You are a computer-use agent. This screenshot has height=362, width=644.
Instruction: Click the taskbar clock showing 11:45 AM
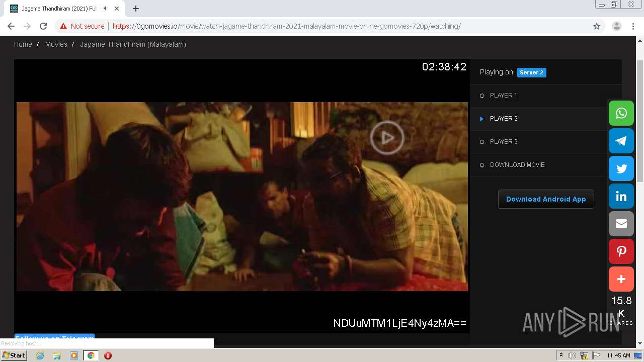pyautogui.click(x=618, y=355)
